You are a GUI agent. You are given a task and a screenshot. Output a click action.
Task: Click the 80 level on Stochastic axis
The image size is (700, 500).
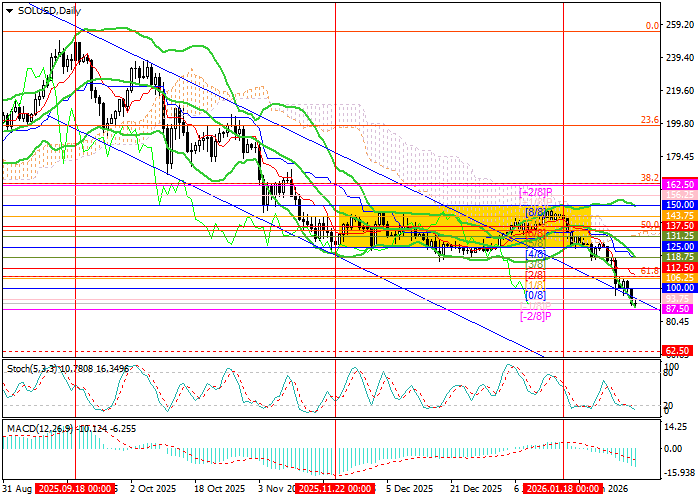[x=668, y=373]
